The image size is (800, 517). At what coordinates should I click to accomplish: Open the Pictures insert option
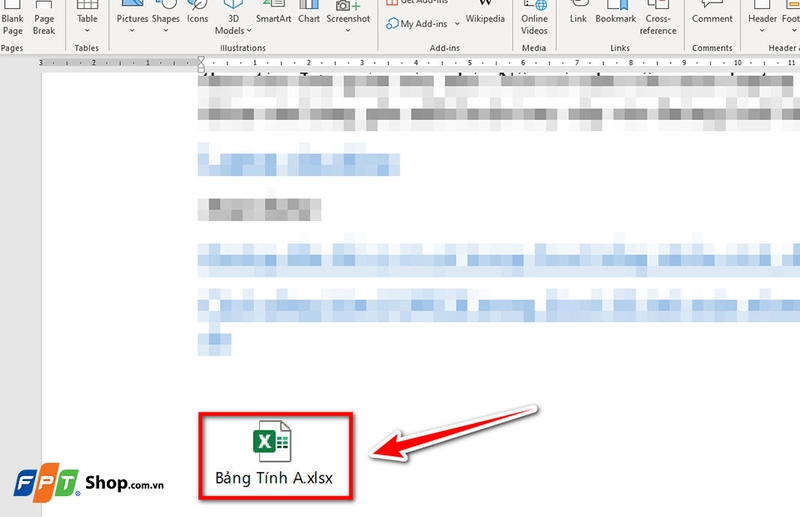pos(132,15)
